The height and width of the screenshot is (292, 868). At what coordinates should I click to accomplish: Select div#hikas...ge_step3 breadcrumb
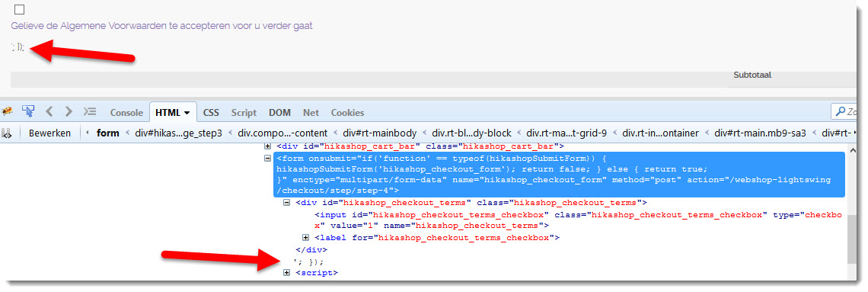(178, 133)
